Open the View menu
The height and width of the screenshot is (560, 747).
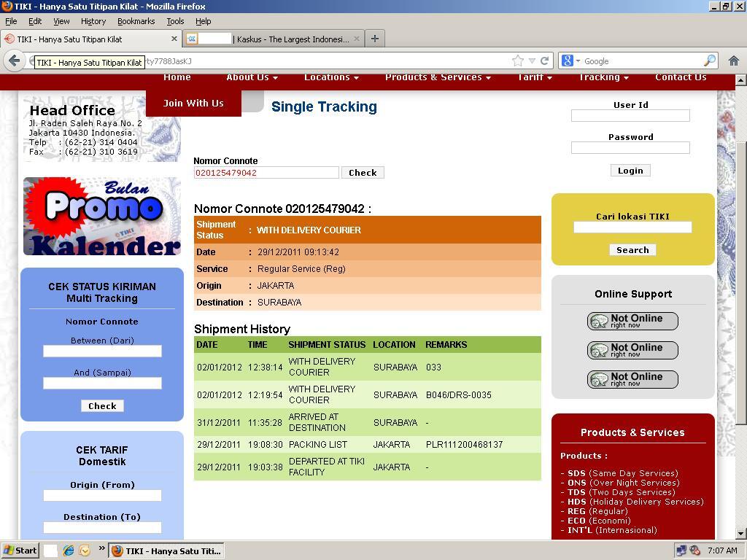point(61,21)
